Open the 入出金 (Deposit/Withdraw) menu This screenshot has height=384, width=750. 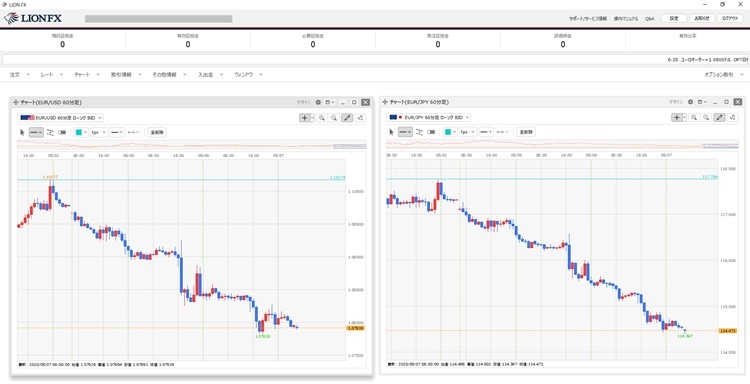(x=210, y=75)
